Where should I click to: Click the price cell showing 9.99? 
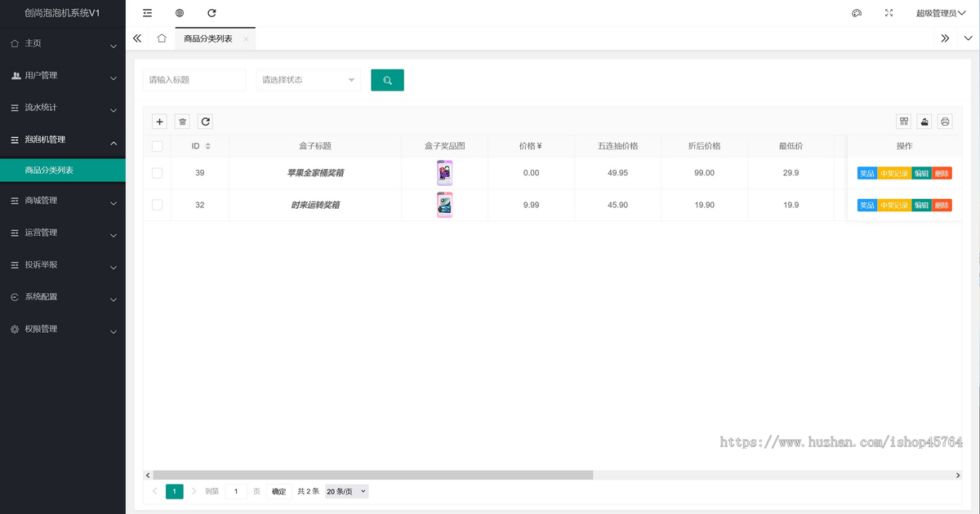tap(531, 205)
